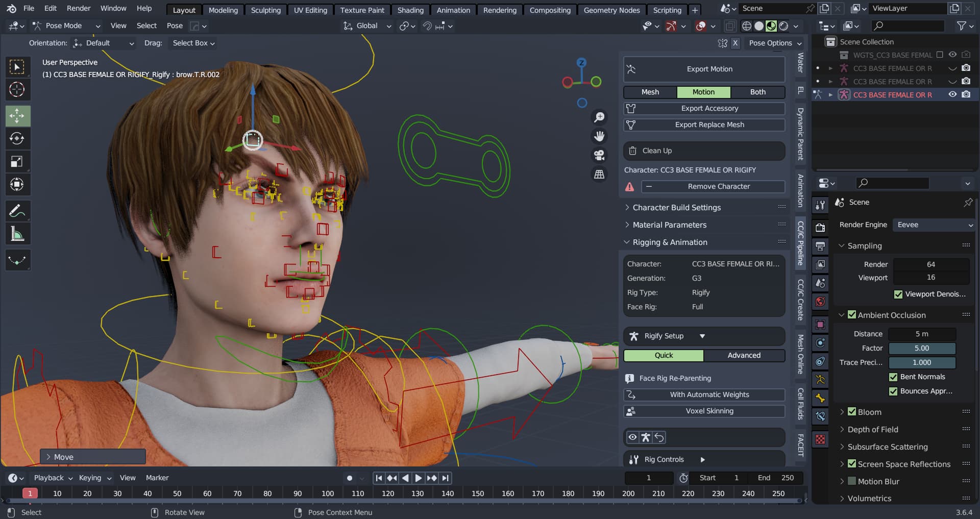Click the outliner filter funnel icon
Image resolution: width=980 pixels, height=519 pixels.
point(962,26)
